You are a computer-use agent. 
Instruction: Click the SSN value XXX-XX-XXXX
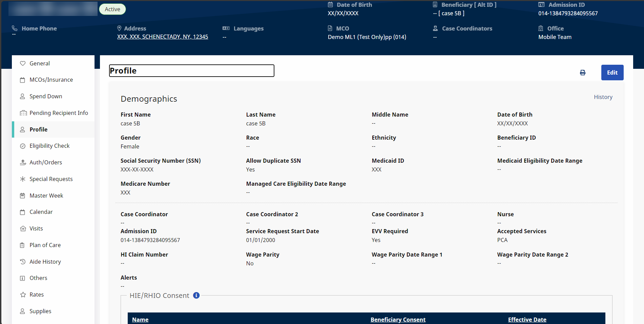coord(137,169)
